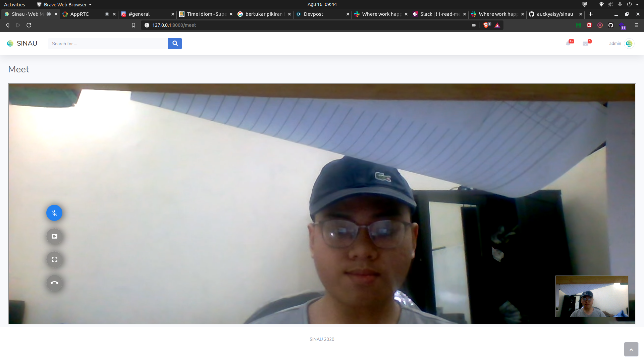
Task: Click the blue search magnifier button
Action: coord(175,44)
